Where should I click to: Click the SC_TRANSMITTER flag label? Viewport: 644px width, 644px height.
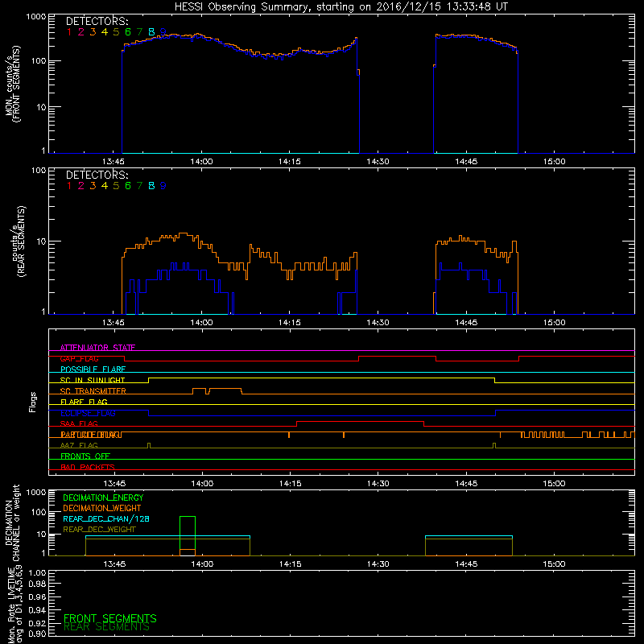point(93,391)
